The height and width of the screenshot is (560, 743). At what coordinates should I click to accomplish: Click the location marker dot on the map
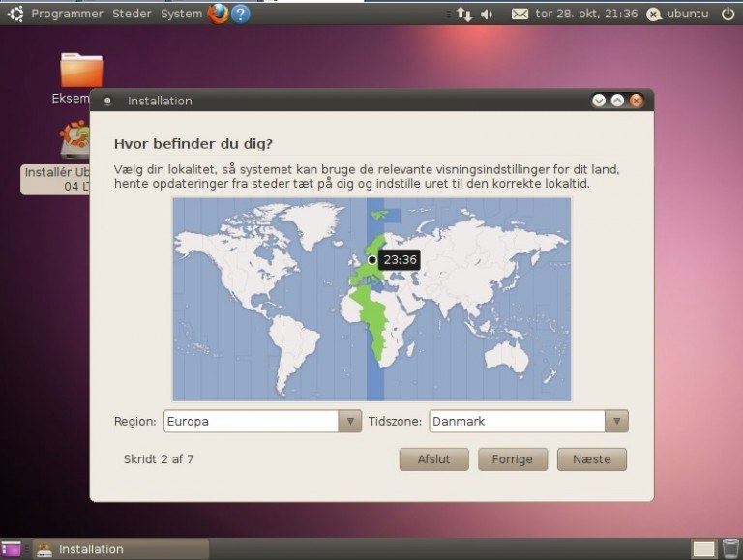coord(371,259)
